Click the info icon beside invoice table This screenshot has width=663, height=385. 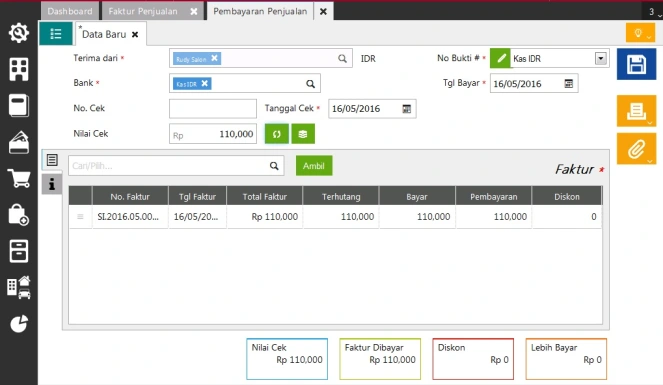click(x=52, y=184)
